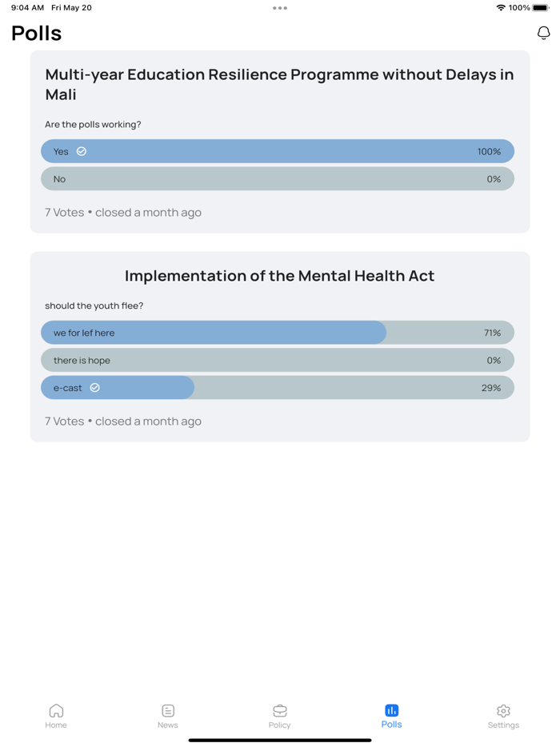Select 'there is hope' poll option

[277, 361]
